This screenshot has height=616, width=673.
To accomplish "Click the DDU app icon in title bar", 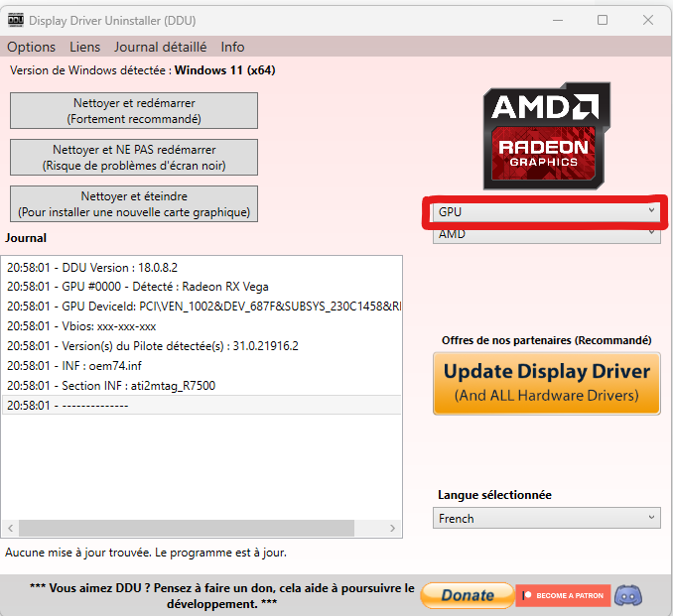I will (16, 20).
